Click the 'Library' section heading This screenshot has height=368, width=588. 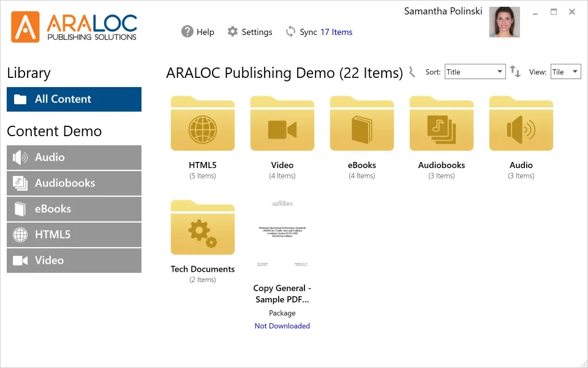pyautogui.click(x=29, y=73)
